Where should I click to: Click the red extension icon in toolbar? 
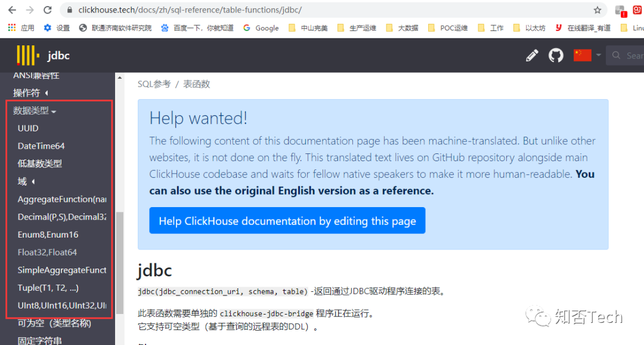(x=638, y=10)
